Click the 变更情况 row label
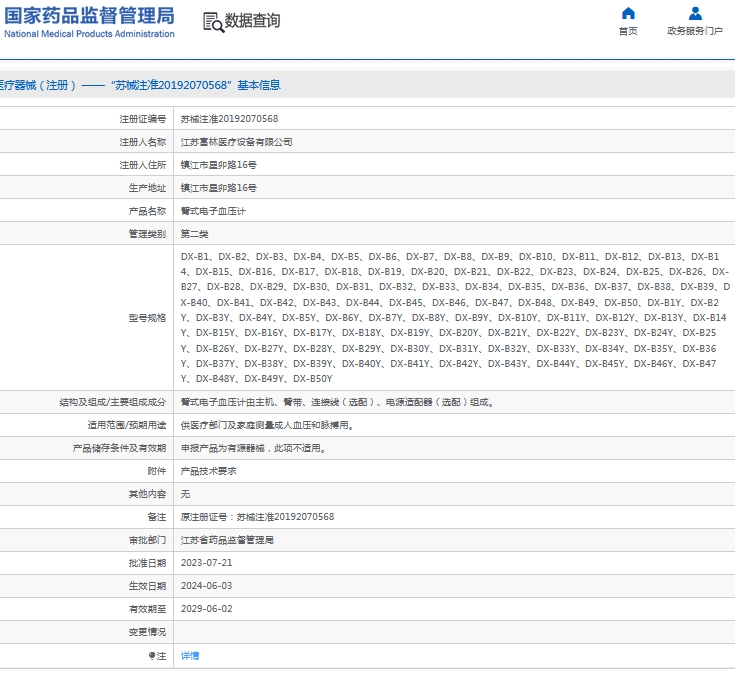This screenshot has height=676, width=735. pyautogui.click(x=148, y=632)
